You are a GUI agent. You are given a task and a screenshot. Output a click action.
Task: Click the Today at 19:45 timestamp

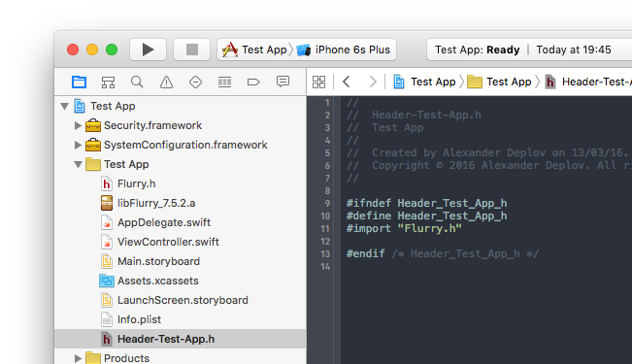[574, 50]
